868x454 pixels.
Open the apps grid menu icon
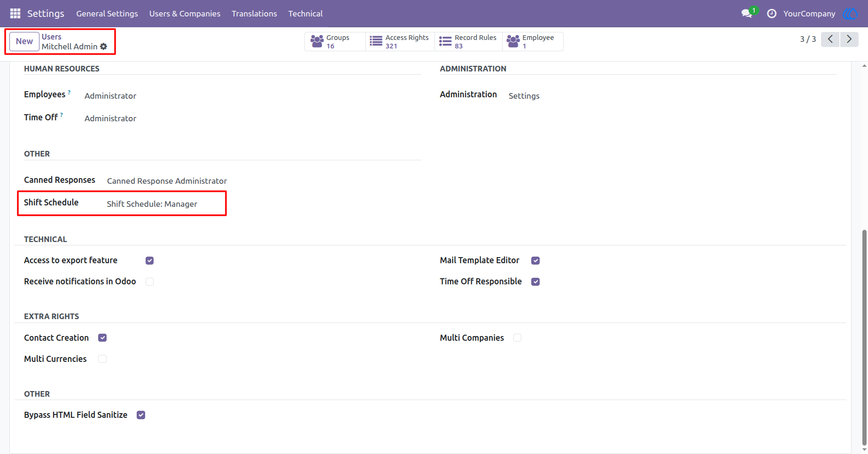[15, 14]
